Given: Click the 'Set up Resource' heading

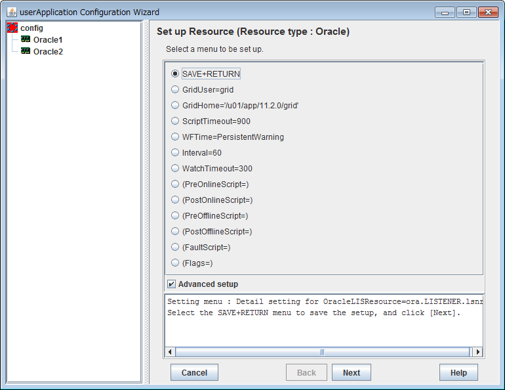Looking at the screenshot, I should [253, 31].
